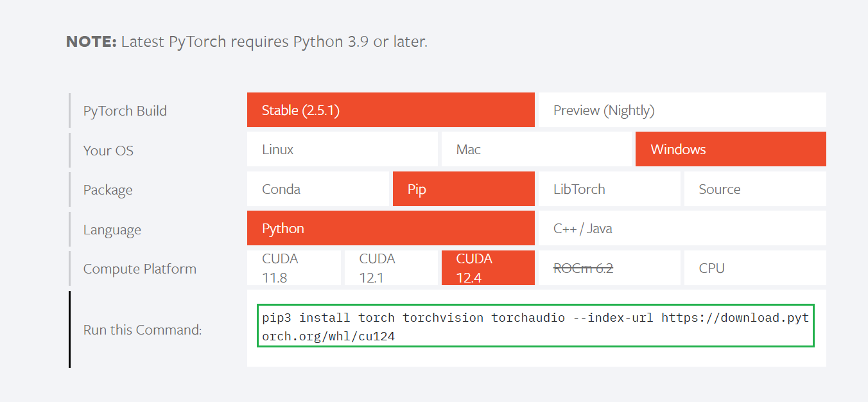Image resolution: width=868 pixels, height=402 pixels.
Task: Select the Pip package option
Action: [x=463, y=189]
